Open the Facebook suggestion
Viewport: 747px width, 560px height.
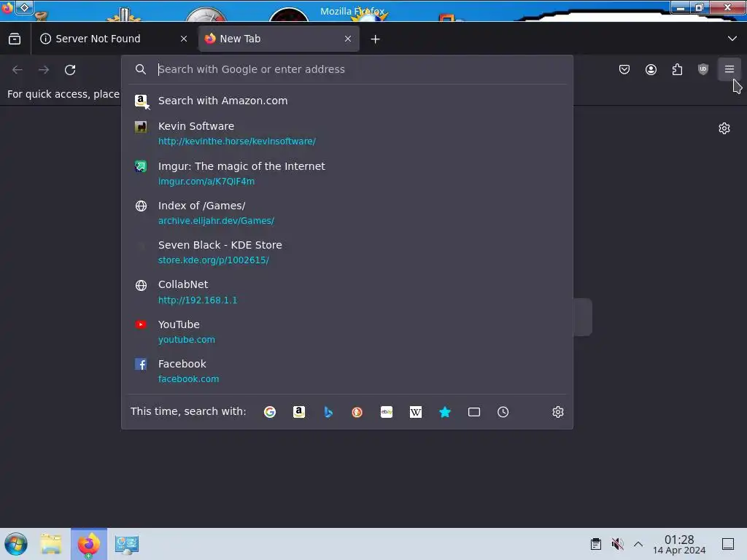347,371
